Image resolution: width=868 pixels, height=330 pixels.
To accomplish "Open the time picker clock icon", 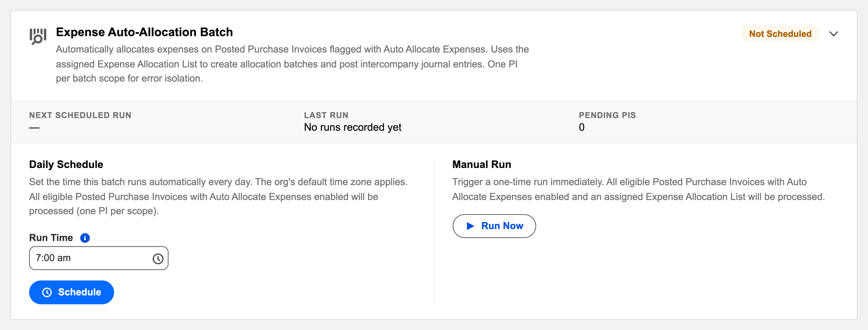I will coord(158,259).
